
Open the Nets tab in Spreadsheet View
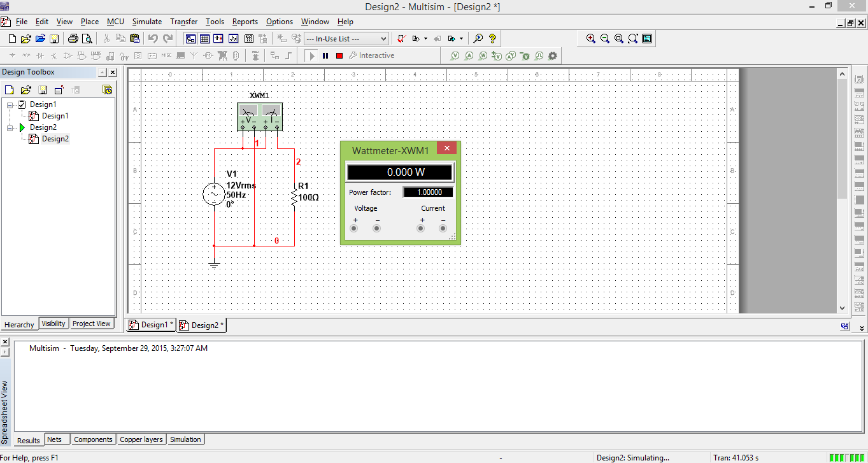coord(55,439)
